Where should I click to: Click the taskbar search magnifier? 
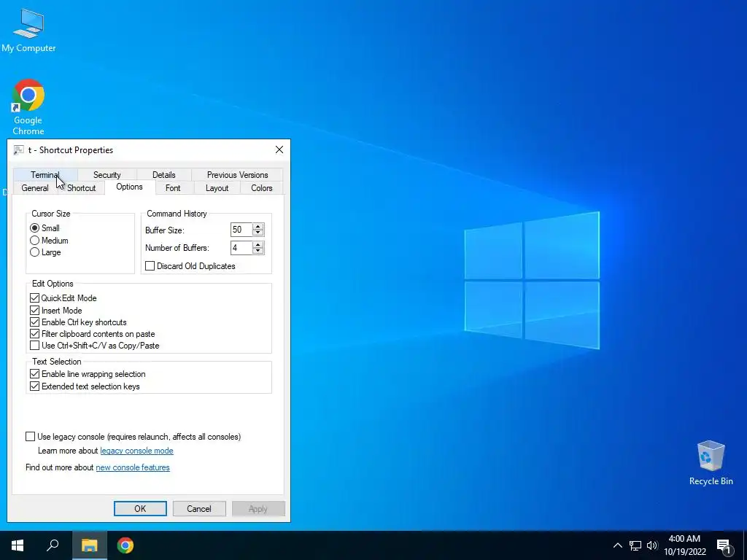[x=53, y=545]
